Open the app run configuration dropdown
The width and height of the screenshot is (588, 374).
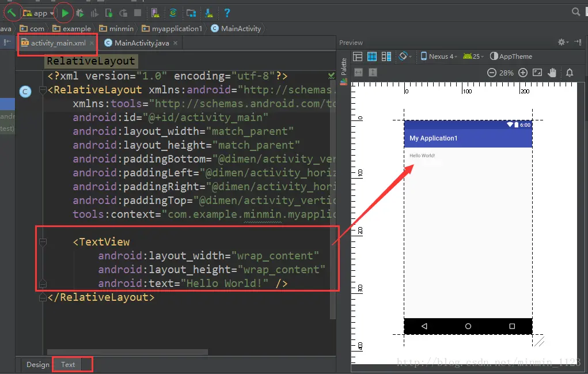click(x=39, y=13)
